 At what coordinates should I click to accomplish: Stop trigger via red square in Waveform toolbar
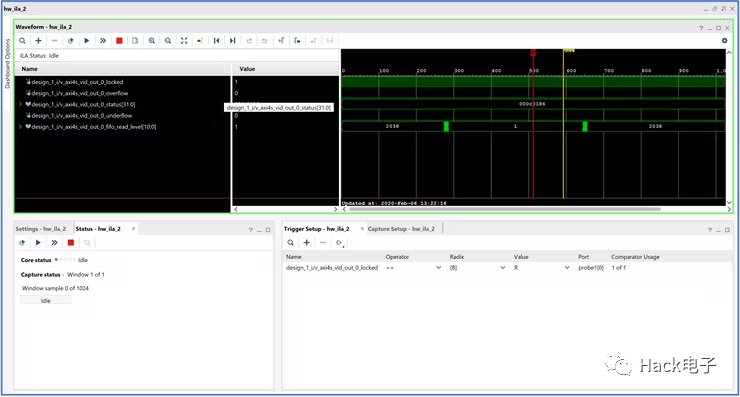tap(119, 41)
